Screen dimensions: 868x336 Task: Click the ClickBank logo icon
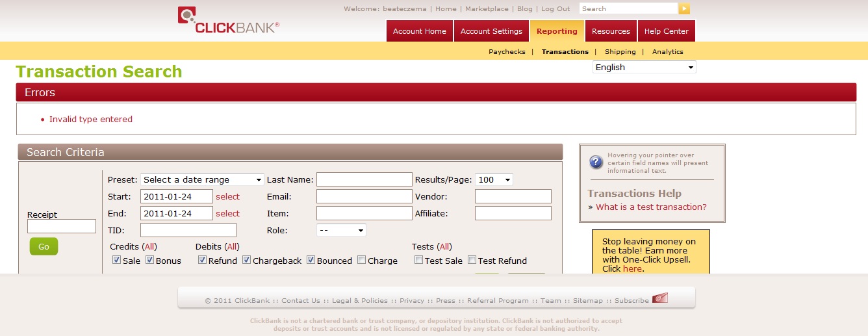(187, 16)
